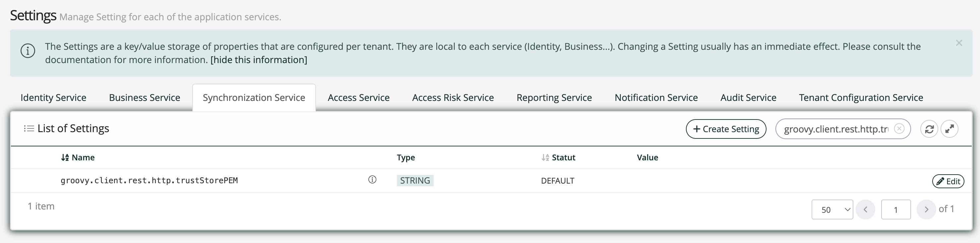
Task: Click the Type column header
Action: [x=406, y=157]
